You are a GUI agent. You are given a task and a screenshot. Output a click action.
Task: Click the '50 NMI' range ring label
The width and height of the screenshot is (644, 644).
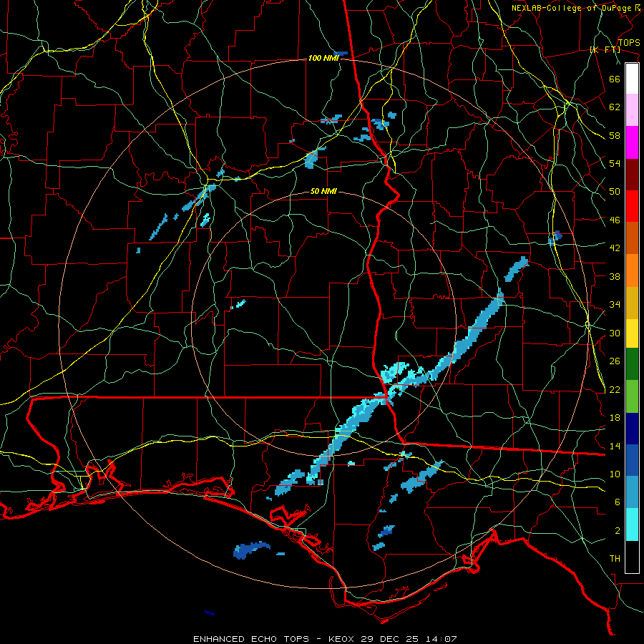[323, 191]
